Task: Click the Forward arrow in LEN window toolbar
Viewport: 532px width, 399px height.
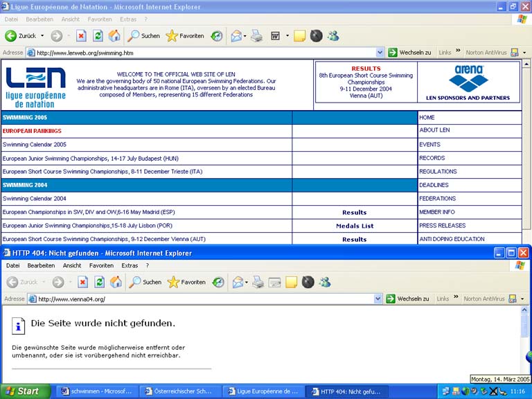Action: click(x=57, y=35)
